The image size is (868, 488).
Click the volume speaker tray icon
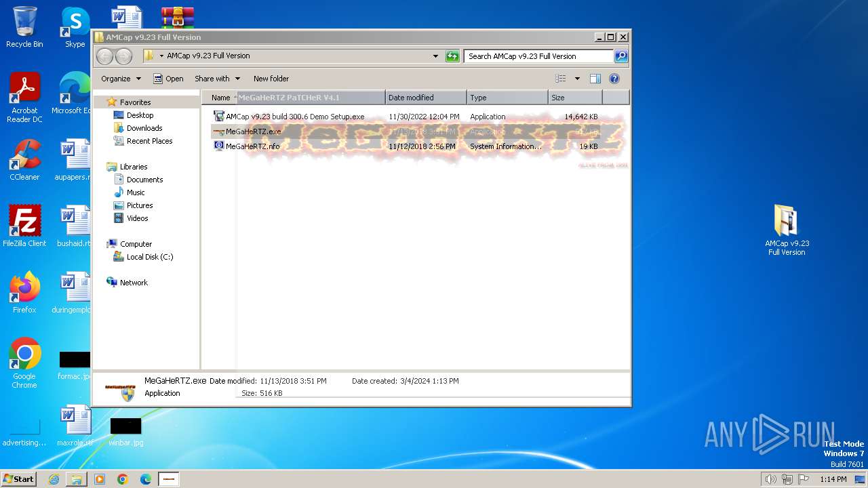click(770, 479)
